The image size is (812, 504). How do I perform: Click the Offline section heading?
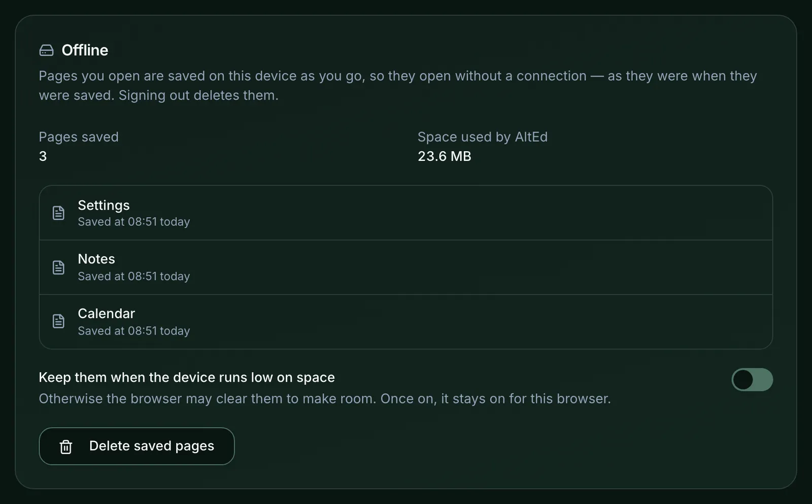pyautogui.click(x=85, y=50)
